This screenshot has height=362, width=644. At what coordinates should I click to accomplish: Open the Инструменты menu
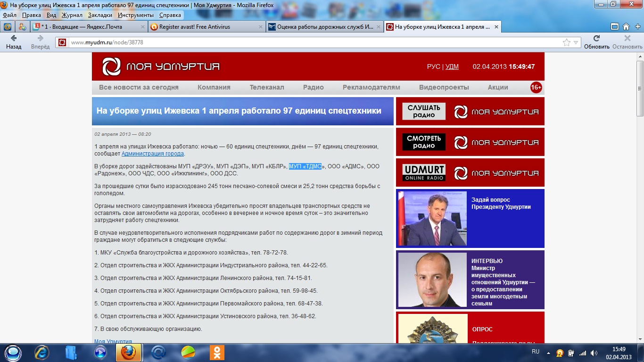pyautogui.click(x=136, y=15)
